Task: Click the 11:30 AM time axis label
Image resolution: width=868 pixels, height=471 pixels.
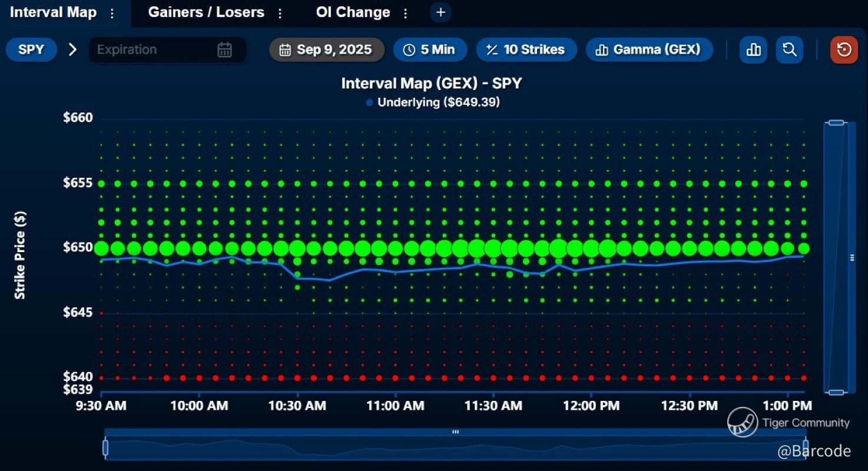Action: [x=493, y=406]
